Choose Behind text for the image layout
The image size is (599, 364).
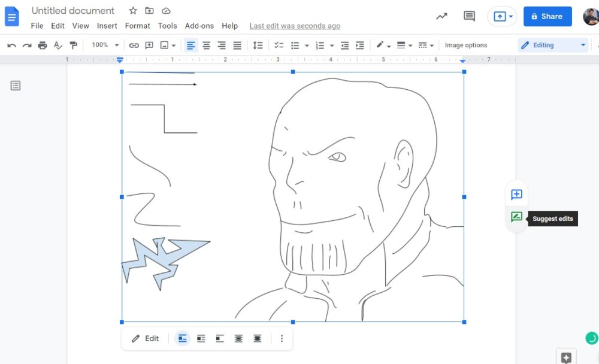[238, 338]
